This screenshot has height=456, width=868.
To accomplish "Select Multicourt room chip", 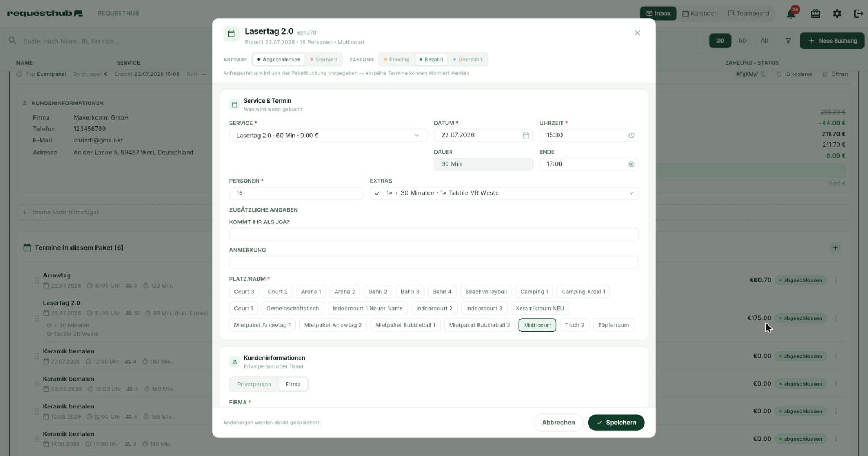I will (537, 326).
